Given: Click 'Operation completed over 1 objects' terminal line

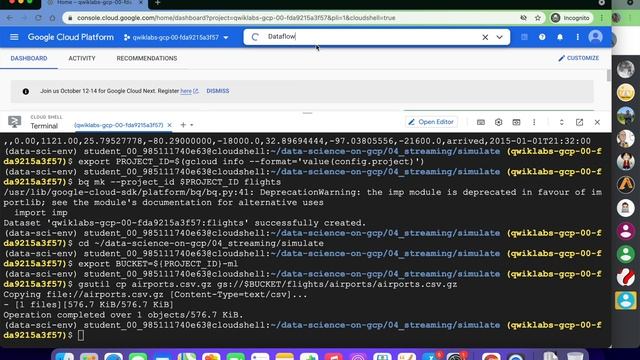Looking at the screenshot, I should 123,315.
